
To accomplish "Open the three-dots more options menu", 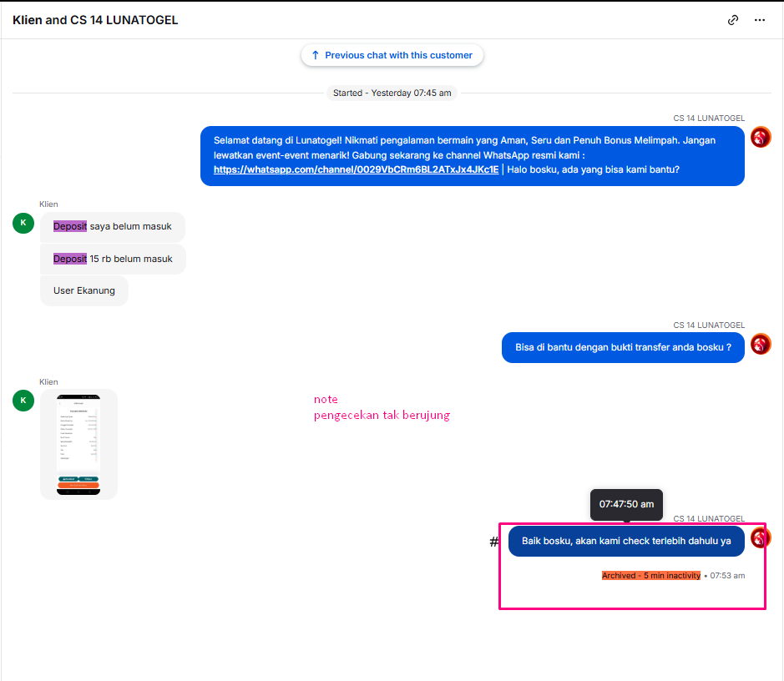I will click(x=760, y=20).
